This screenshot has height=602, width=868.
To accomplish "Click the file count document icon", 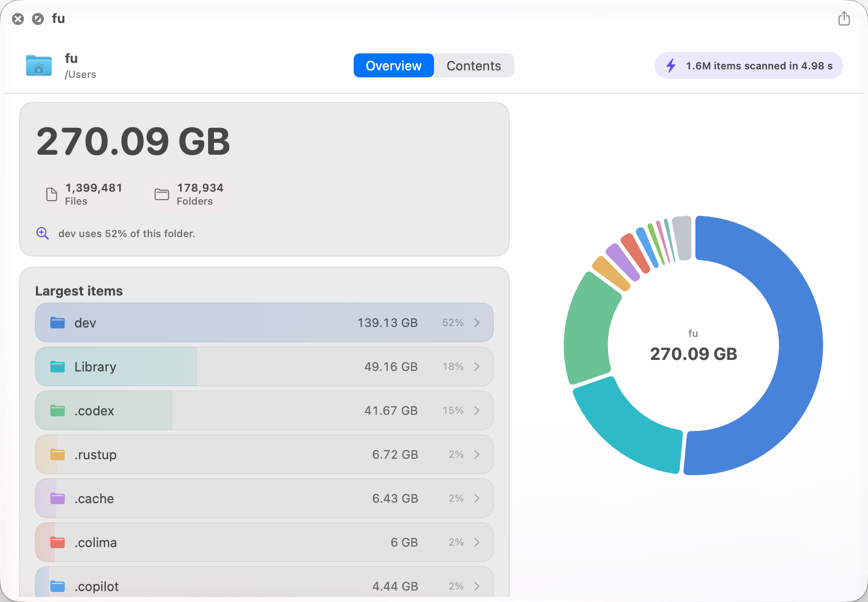I will pos(51,194).
